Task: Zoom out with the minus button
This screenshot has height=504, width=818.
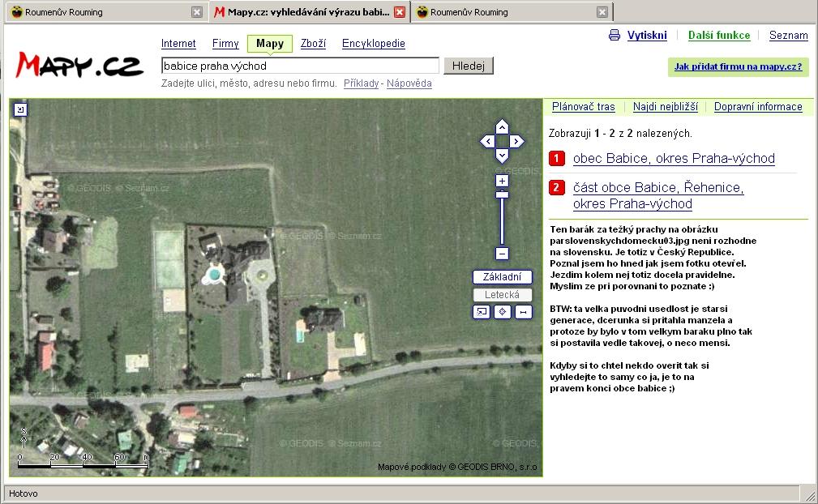Action: [502, 254]
